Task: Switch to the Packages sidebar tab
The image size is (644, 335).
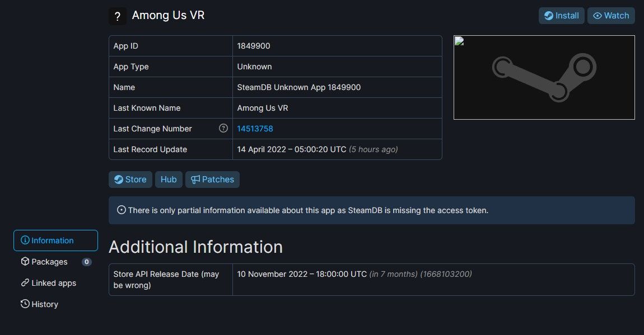Action: 49,262
